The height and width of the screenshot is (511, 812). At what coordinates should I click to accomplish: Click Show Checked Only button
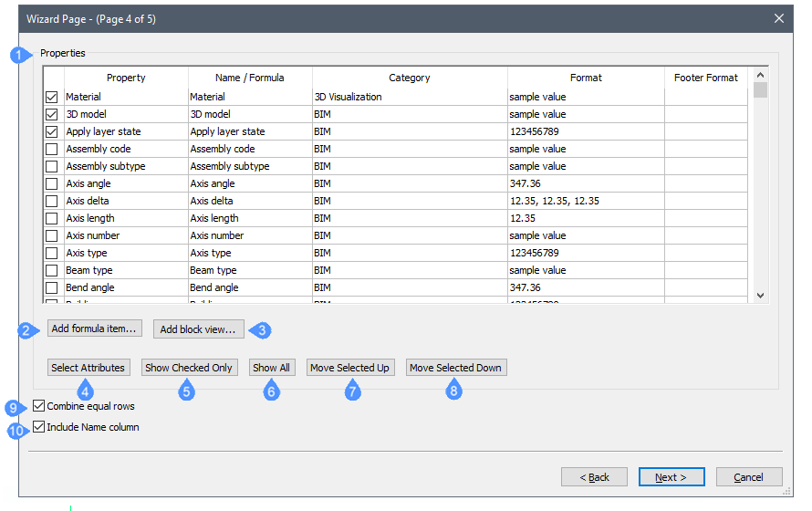(x=190, y=368)
